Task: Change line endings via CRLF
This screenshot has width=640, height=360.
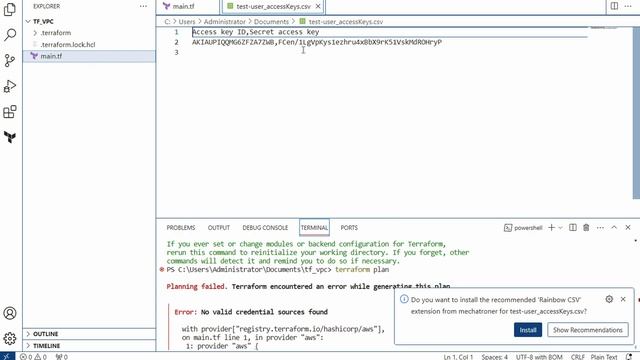Action: (x=578, y=357)
